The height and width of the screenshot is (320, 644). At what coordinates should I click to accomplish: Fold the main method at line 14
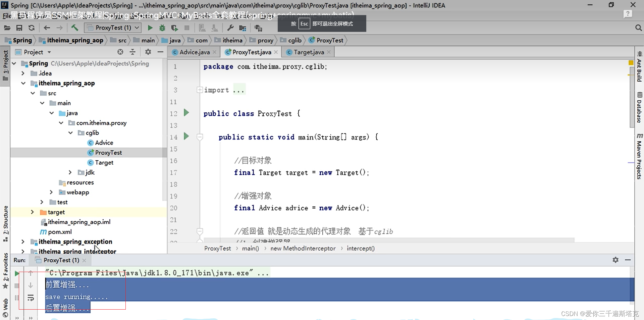[x=200, y=137]
